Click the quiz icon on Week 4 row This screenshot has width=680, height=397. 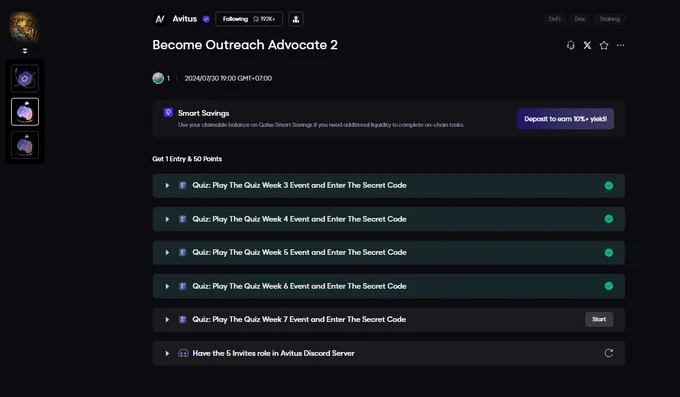coord(183,219)
